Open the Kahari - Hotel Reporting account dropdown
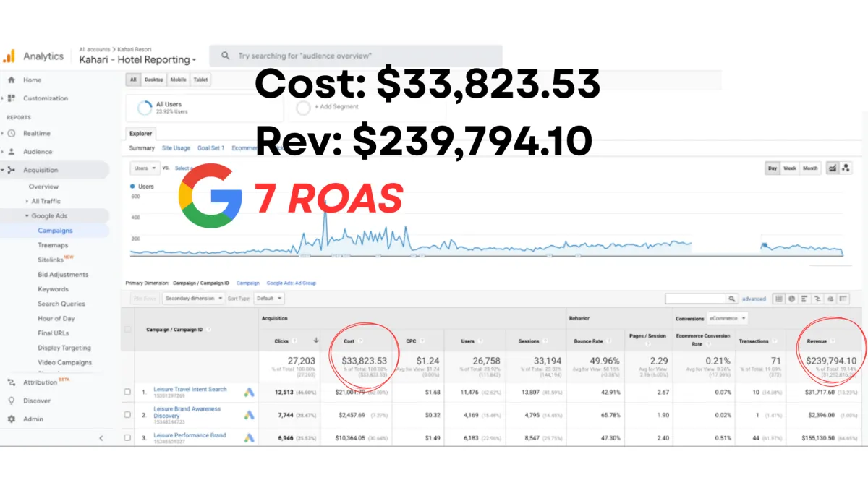868x488 pixels. pos(137,60)
